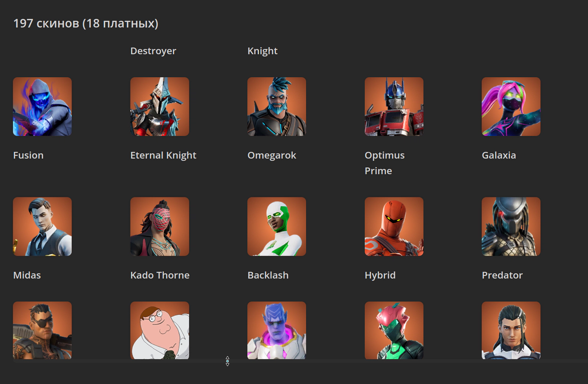Click the "197 скинов (18 платных)" heading

click(86, 23)
